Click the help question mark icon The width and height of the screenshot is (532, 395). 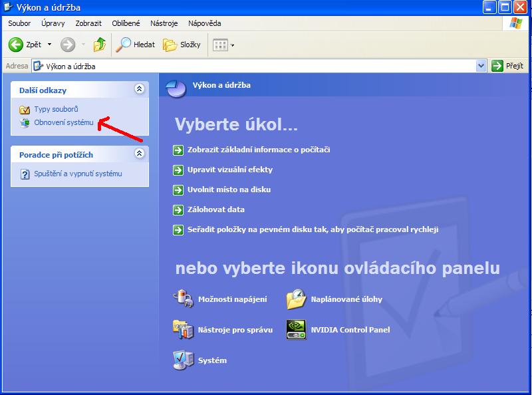(25, 174)
